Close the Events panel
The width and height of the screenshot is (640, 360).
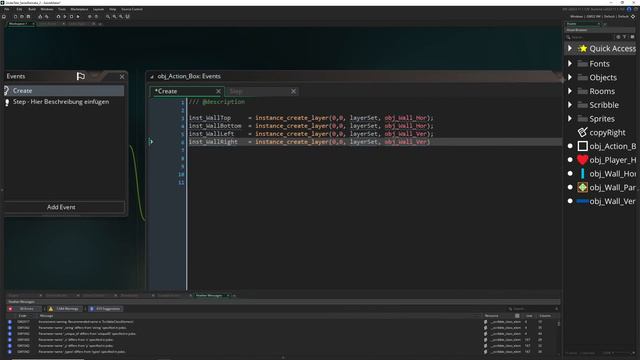[122, 76]
